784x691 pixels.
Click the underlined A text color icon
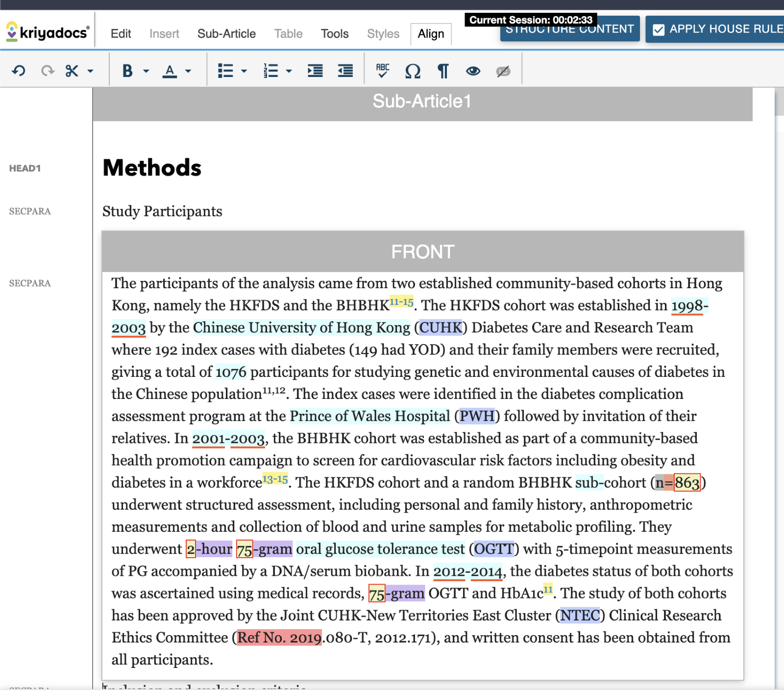tap(170, 72)
